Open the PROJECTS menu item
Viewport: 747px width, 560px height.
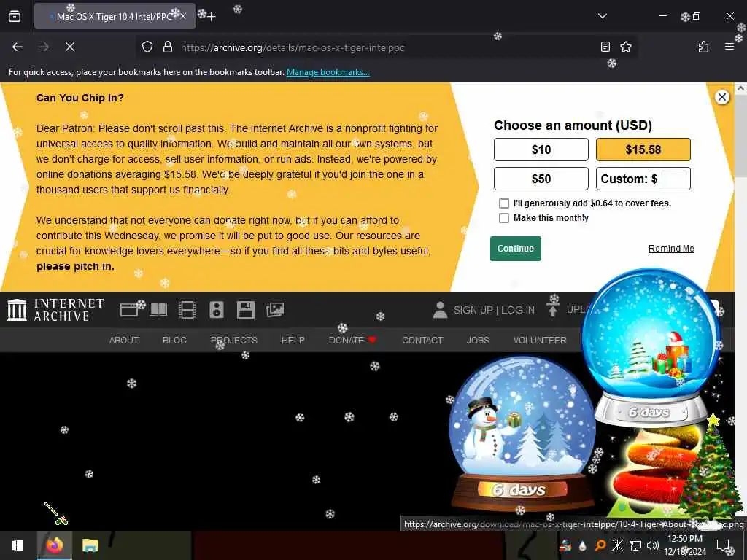234,341
